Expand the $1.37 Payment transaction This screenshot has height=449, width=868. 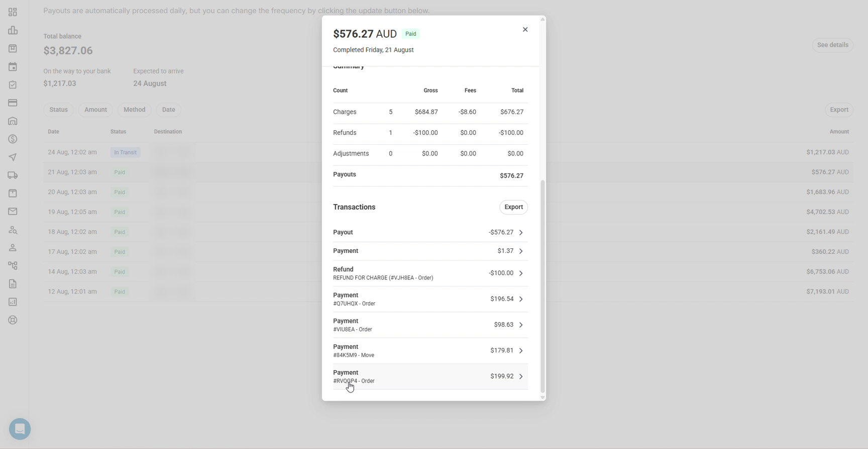tap(430, 251)
